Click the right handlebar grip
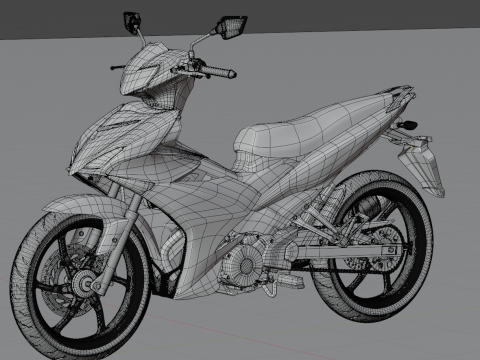480x360 pixels. click(x=218, y=72)
